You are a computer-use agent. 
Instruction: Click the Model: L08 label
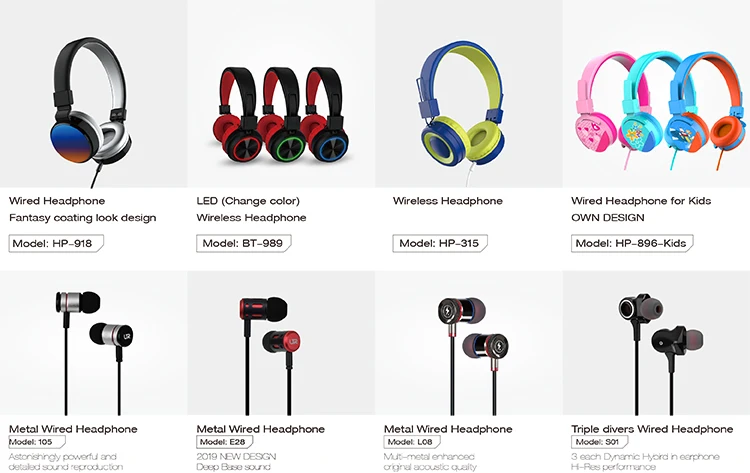(412, 442)
